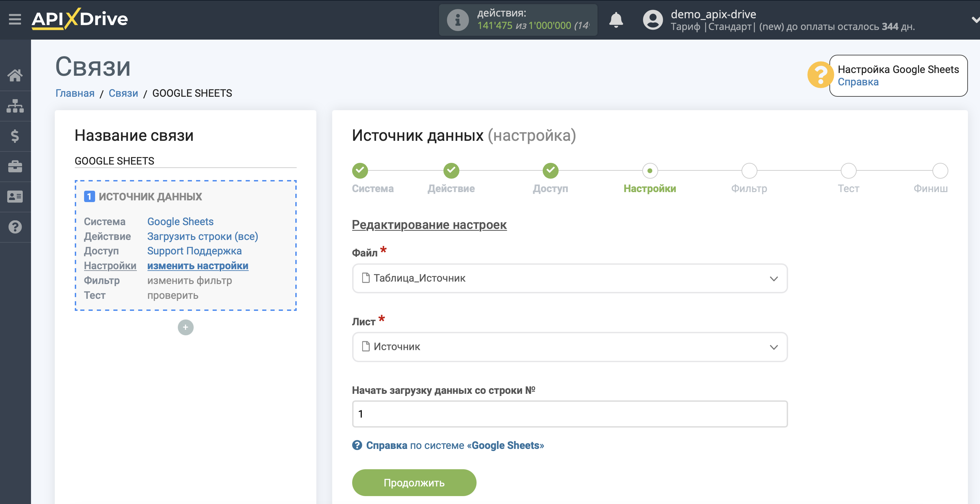Image resolution: width=980 pixels, height=504 pixels.
Task: Go to Связи breadcrumb
Action: click(x=123, y=93)
